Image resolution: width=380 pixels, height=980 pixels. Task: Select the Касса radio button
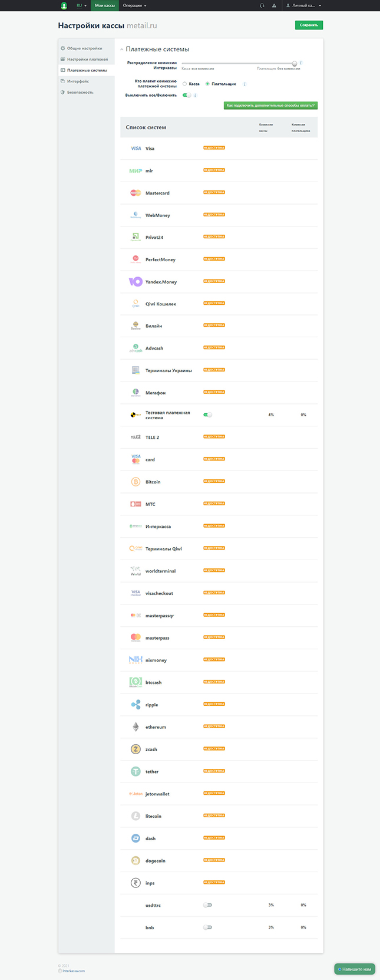tap(184, 84)
